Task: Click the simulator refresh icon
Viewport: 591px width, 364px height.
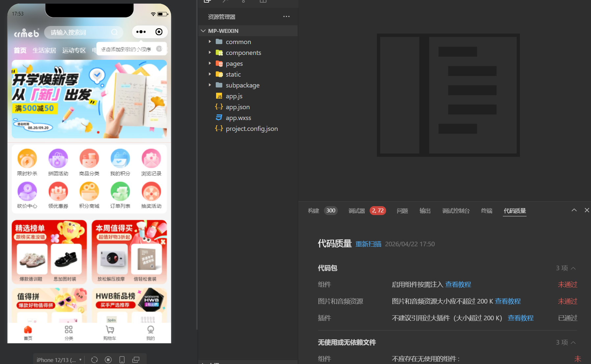Action: pyautogui.click(x=94, y=360)
